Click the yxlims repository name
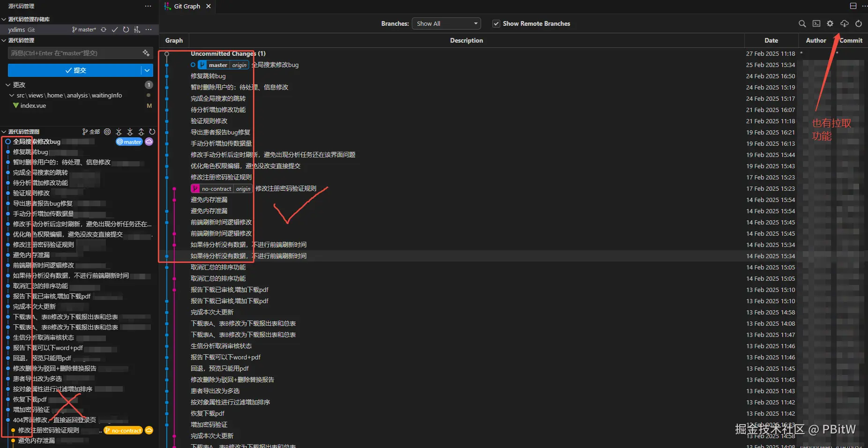The height and width of the screenshot is (448, 868). 16,30
